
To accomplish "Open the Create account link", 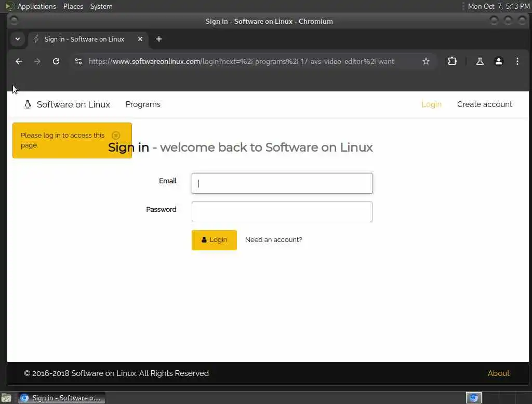I will click(x=484, y=104).
